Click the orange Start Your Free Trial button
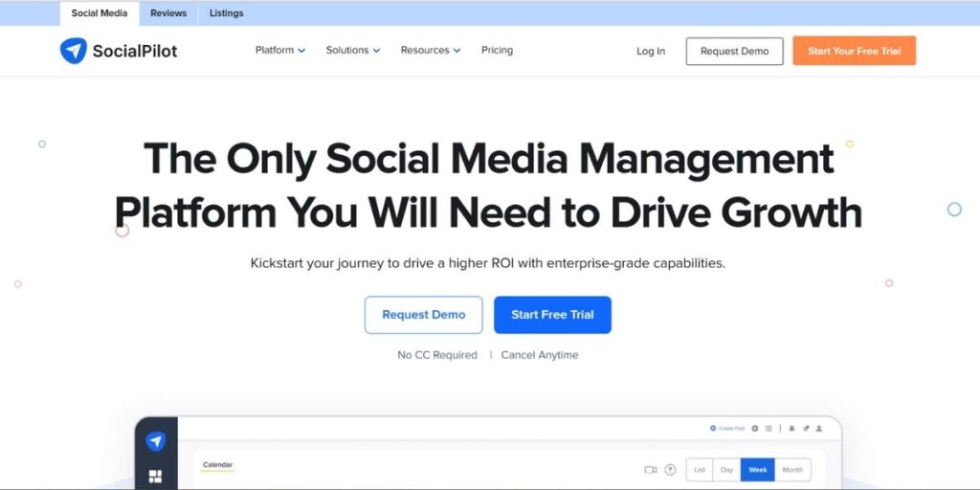The width and height of the screenshot is (980, 490). tap(854, 51)
